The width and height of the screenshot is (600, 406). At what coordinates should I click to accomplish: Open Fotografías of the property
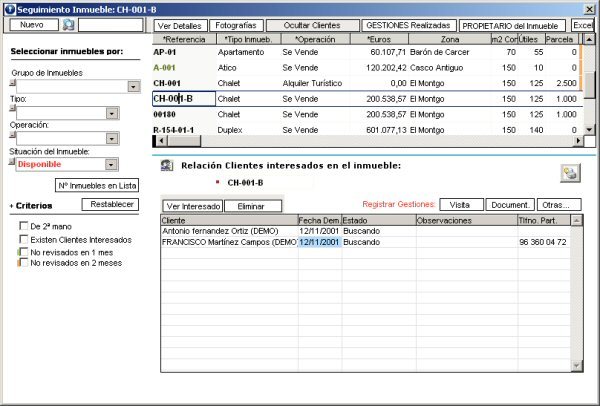(x=236, y=26)
